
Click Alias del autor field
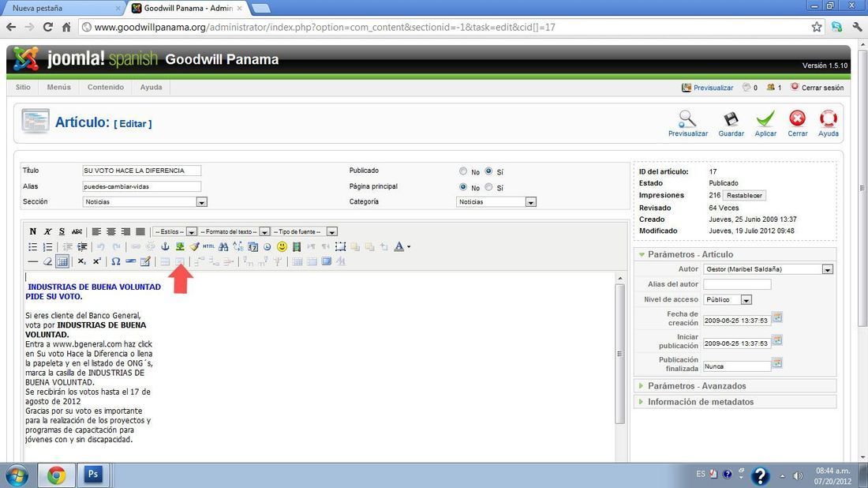pos(737,284)
